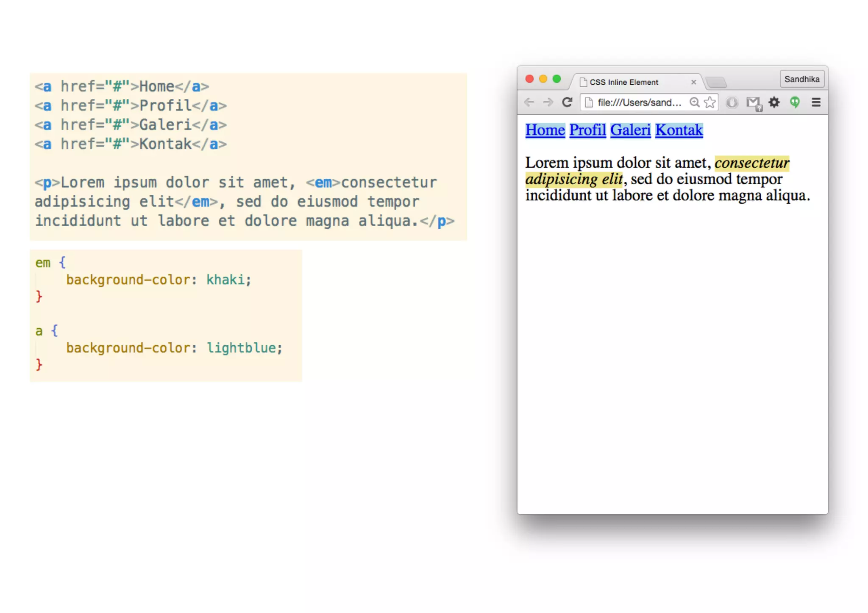
Task: Open the Sandhika profile switcher
Action: (x=801, y=79)
